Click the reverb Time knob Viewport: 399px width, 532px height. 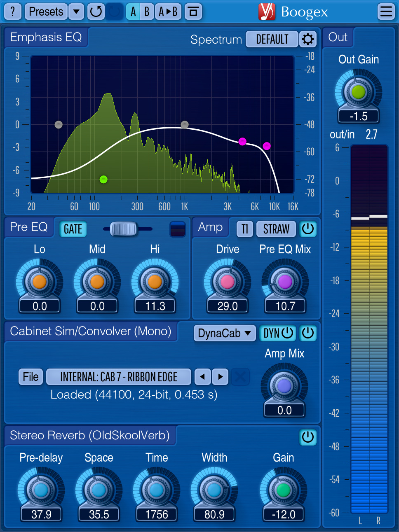(x=157, y=490)
